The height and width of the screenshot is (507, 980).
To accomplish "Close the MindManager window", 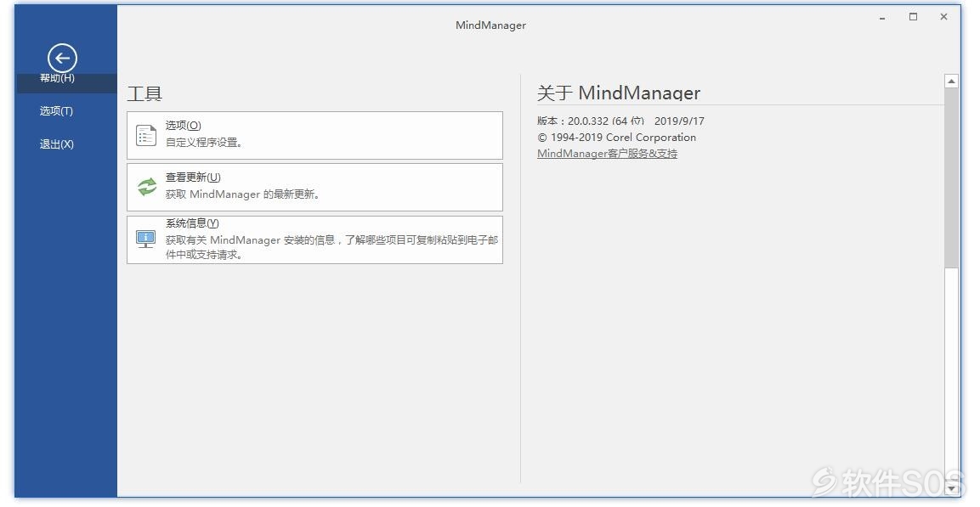I will [943, 17].
